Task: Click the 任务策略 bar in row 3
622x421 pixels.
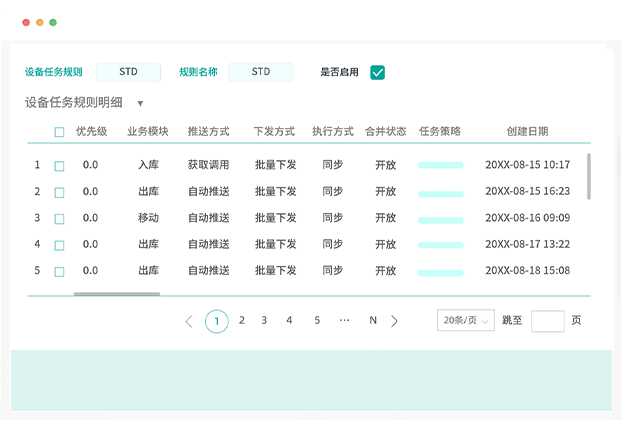Action: click(x=441, y=220)
